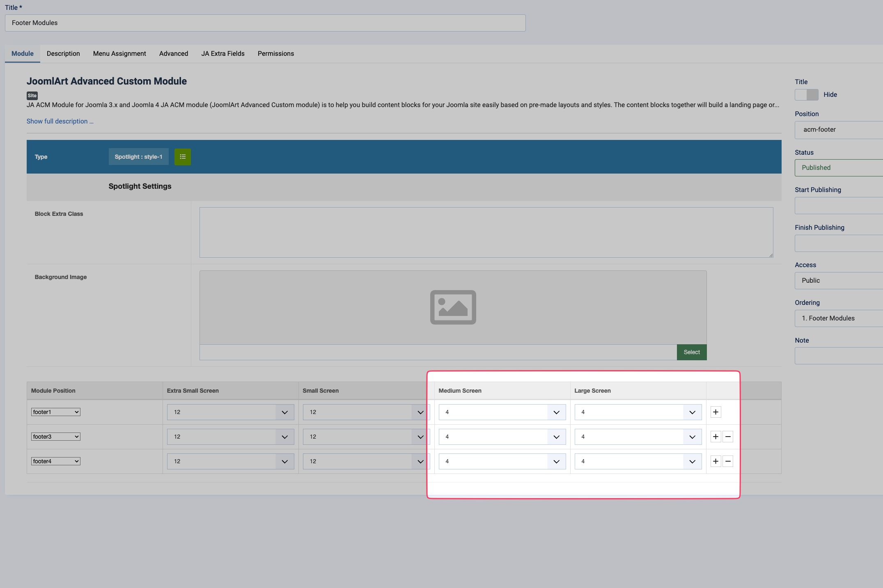
Task: Click the plus icon in the footer3 row
Action: pyautogui.click(x=716, y=437)
